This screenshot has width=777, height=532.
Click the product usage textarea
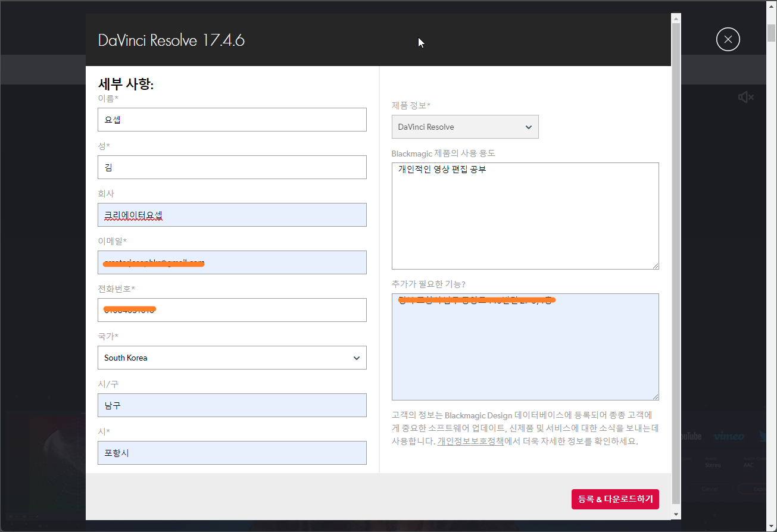(x=525, y=216)
